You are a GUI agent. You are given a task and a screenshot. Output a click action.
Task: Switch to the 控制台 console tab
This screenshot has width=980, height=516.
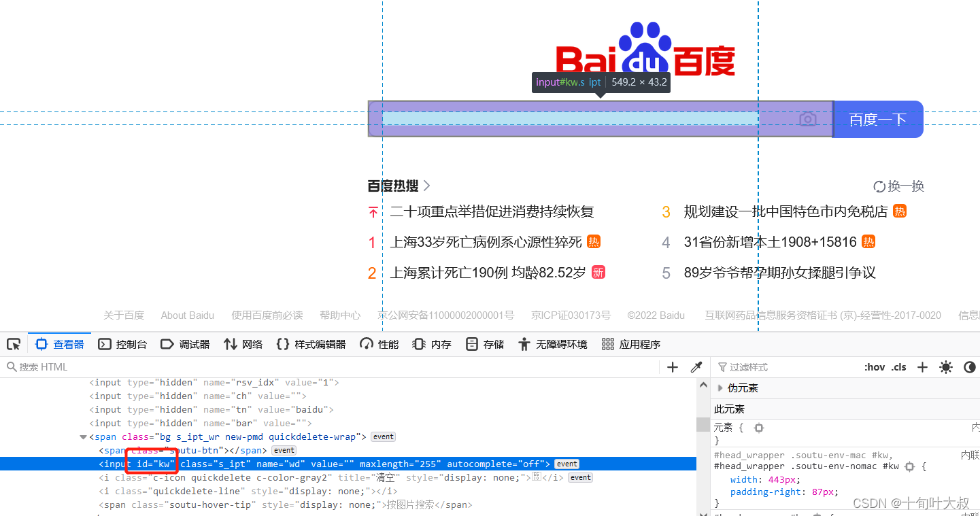pos(122,344)
